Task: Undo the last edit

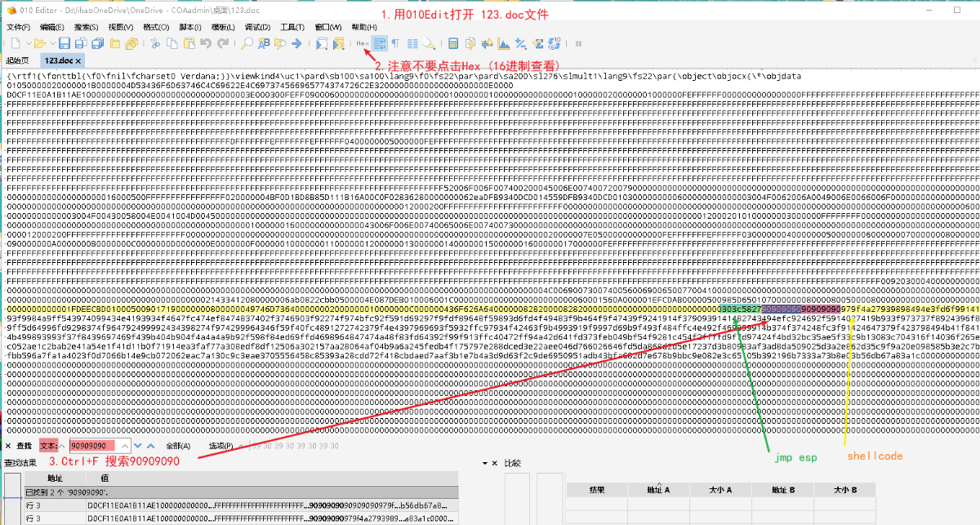Action: (206, 42)
